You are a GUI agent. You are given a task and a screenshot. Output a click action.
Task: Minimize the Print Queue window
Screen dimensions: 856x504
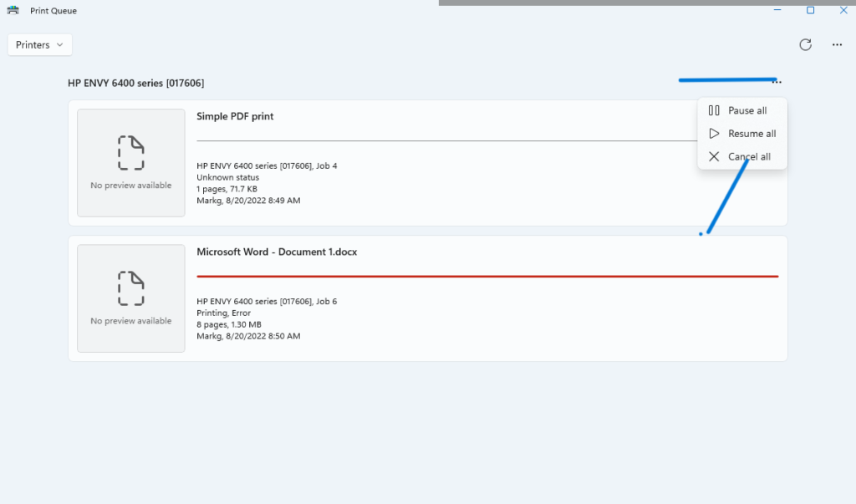coord(777,10)
